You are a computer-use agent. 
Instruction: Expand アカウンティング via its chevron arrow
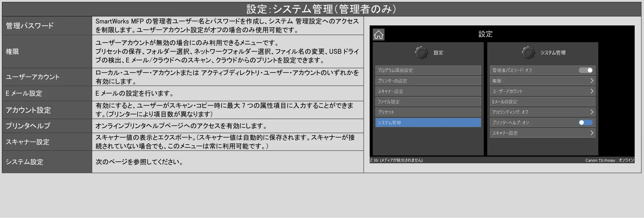click(x=592, y=112)
